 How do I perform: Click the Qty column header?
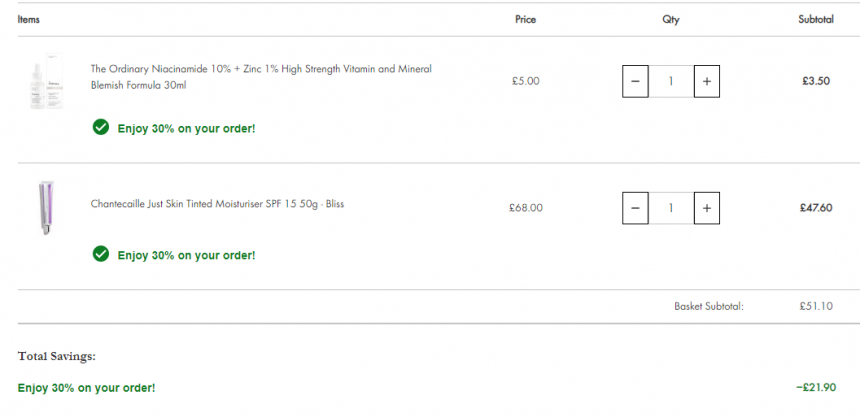pyautogui.click(x=671, y=19)
